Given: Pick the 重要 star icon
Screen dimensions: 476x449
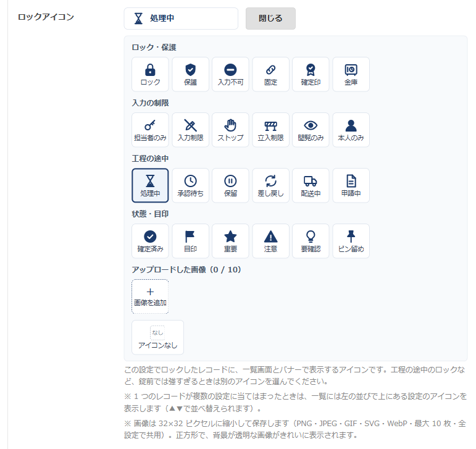Looking at the screenshot, I should coord(230,241).
